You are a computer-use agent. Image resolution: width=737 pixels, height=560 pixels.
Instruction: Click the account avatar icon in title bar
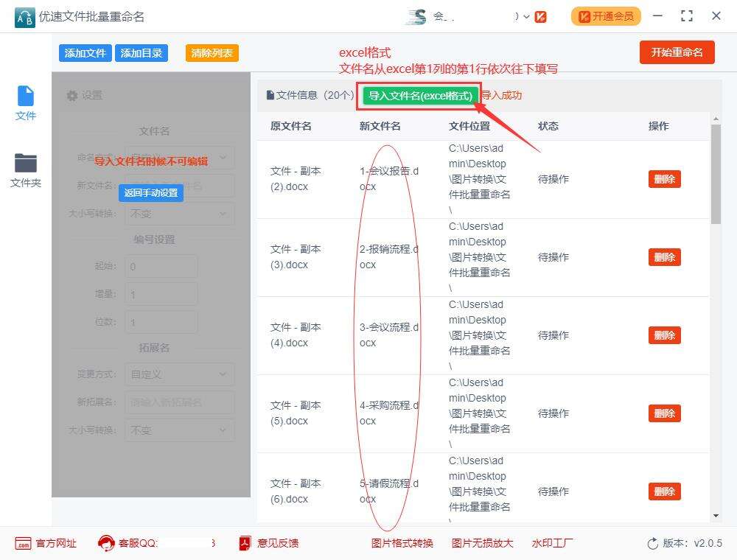[417, 17]
